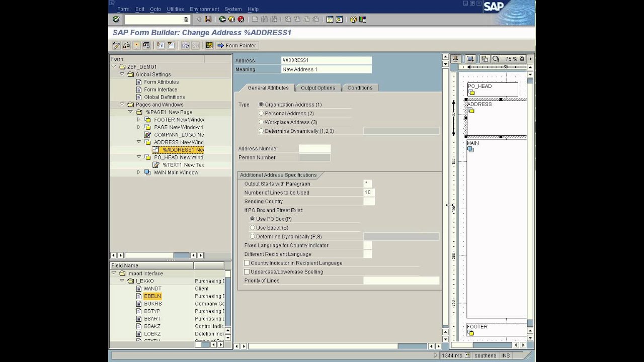
Task: Select Form Interface tree node
Action: [160, 89]
